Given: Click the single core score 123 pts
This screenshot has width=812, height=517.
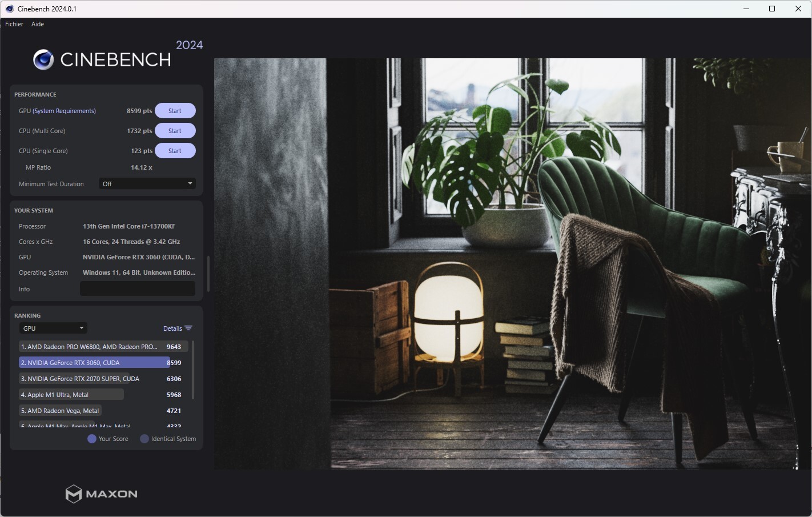Looking at the screenshot, I should click(x=142, y=151).
